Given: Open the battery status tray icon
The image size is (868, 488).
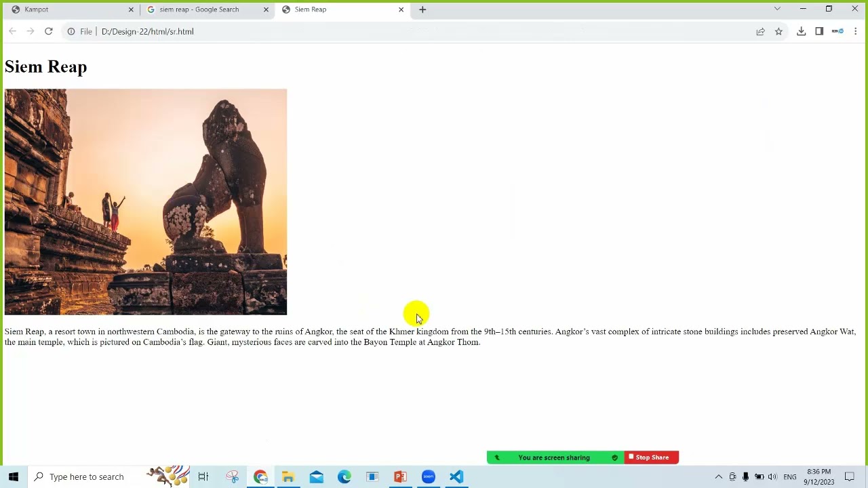Looking at the screenshot, I should click(759, 476).
